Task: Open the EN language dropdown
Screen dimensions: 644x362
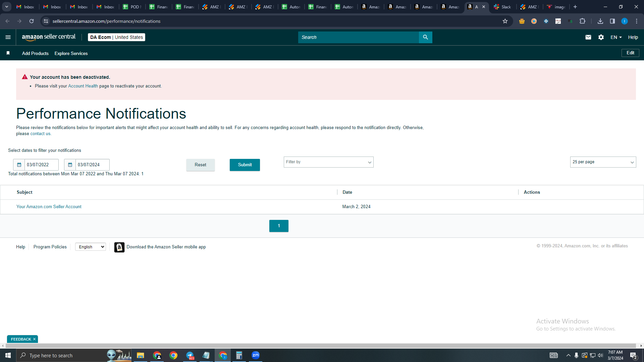Action: coord(616,37)
